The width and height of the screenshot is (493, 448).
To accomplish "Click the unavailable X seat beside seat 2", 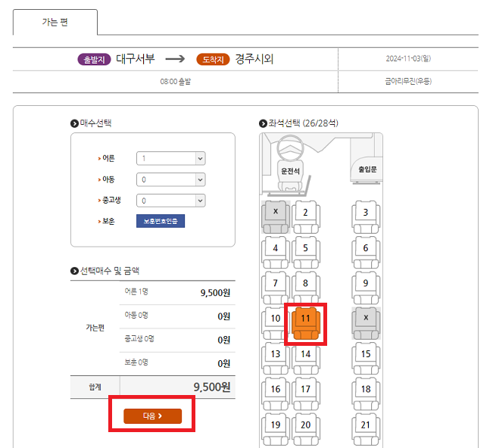I will click(276, 217).
